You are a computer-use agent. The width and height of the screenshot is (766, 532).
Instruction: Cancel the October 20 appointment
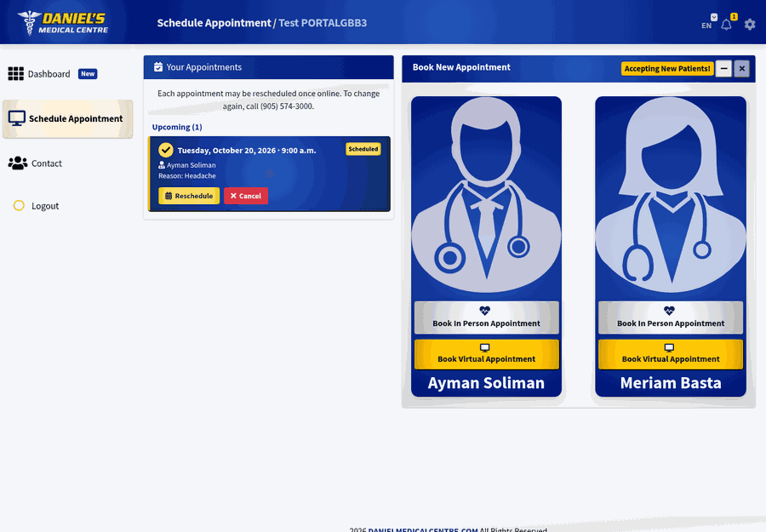(246, 196)
